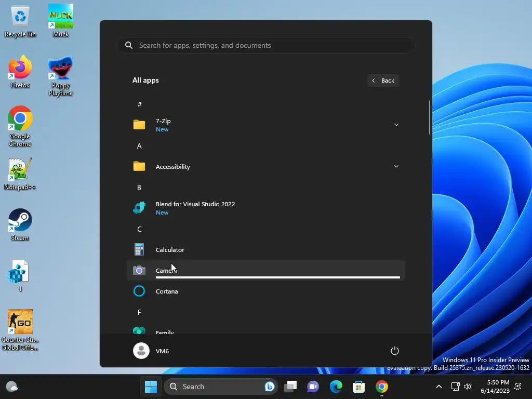Open the Notepad++ desktop shortcut
The height and width of the screenshot is (399, 532).
point(20,174)
